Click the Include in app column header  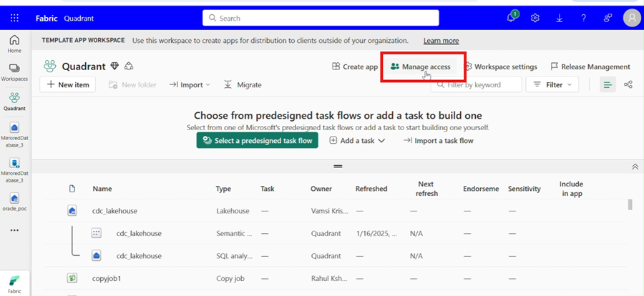571,189
